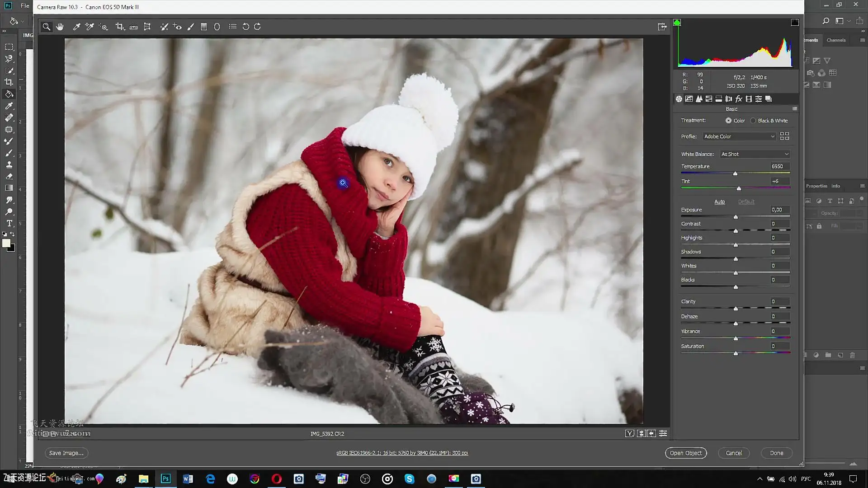Toggle the highlight clipping warning
The width and height of the screenshot is (868, 488).
click(794, 23)
